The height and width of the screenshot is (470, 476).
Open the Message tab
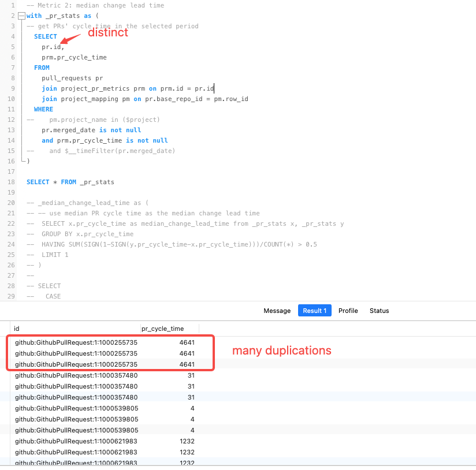tap(277, 311)
